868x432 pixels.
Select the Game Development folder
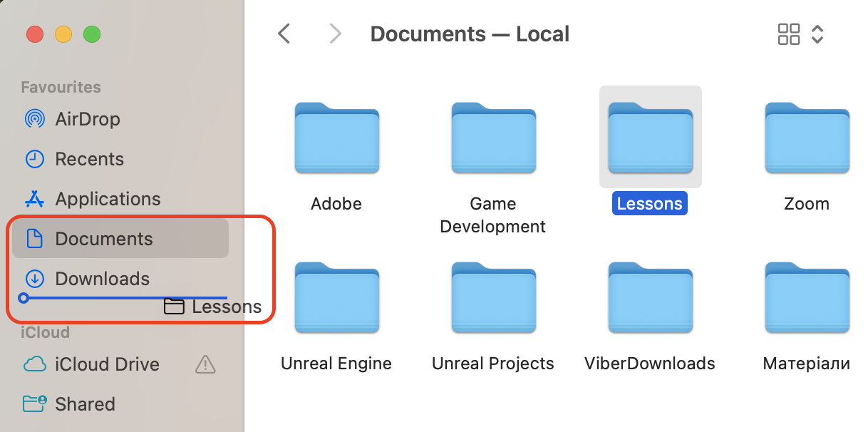tap(492, 138)
